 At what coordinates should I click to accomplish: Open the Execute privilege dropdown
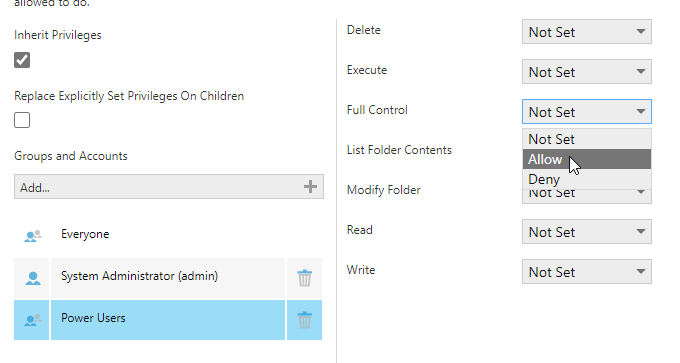586,72
